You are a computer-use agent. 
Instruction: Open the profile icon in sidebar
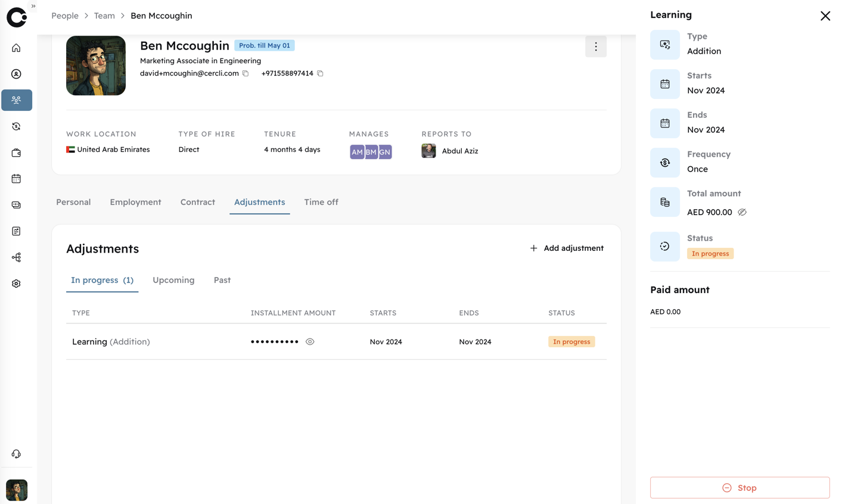16,74
